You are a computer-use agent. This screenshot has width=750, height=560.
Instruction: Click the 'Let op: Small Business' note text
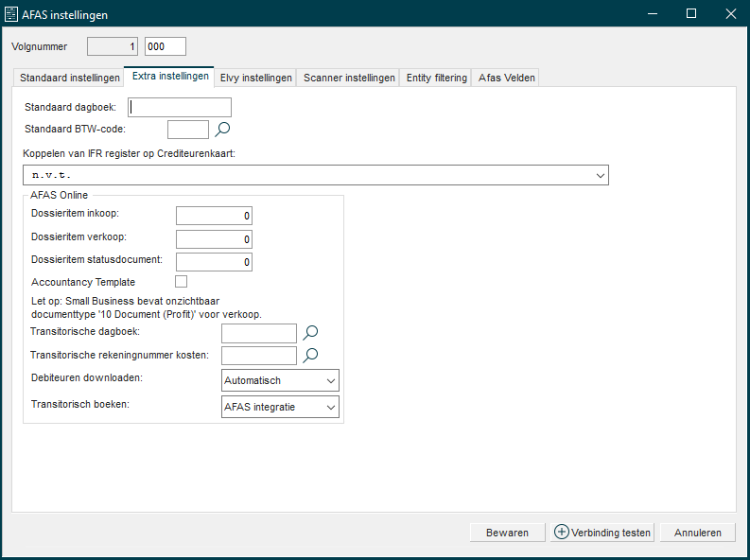(147, 308)
